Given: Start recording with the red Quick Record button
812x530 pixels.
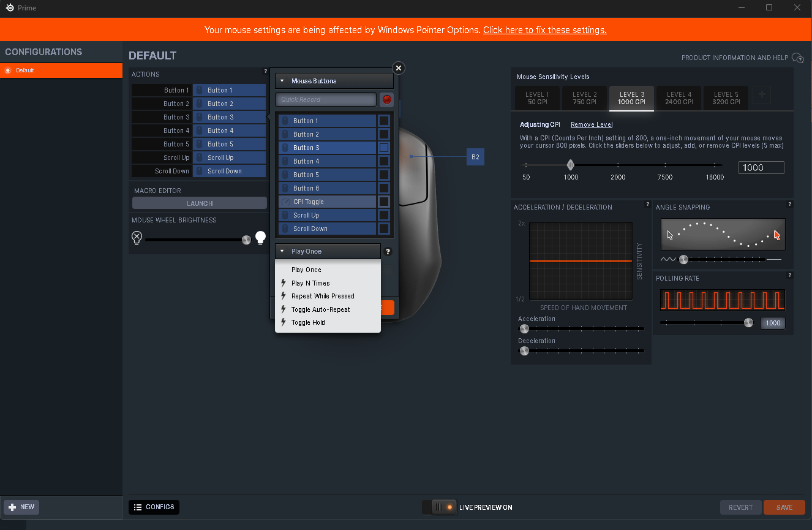Looking at the screenshot, I should click(387, 99).
